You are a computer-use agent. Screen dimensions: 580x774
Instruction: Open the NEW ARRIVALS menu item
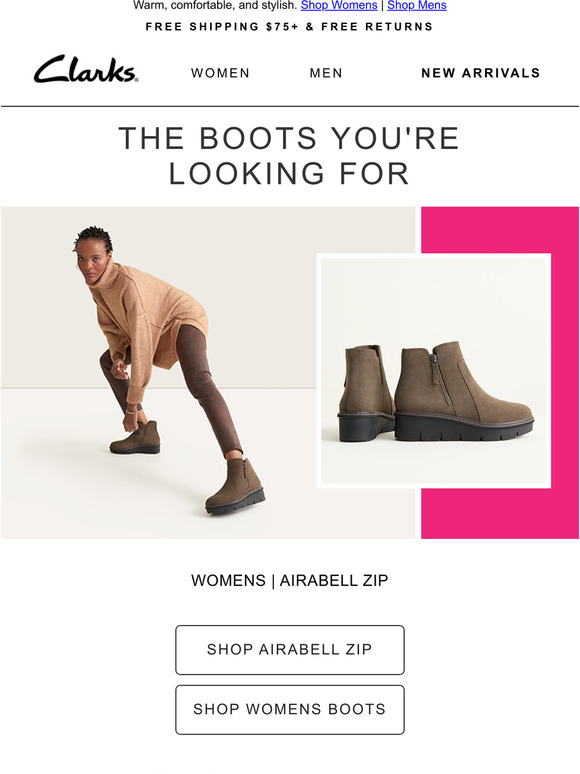click(480, 73)
